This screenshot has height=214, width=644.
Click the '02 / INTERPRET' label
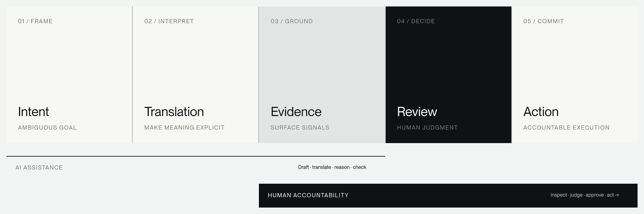click(x=169, y=21)
